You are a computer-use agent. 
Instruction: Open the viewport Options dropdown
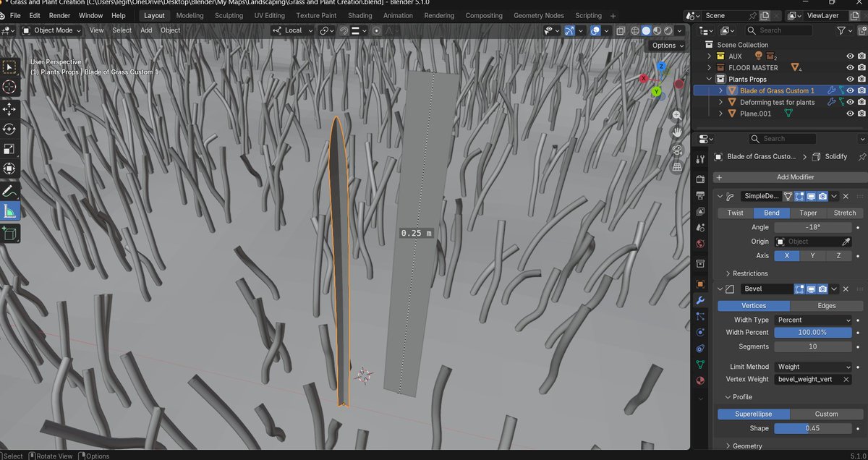667,45
